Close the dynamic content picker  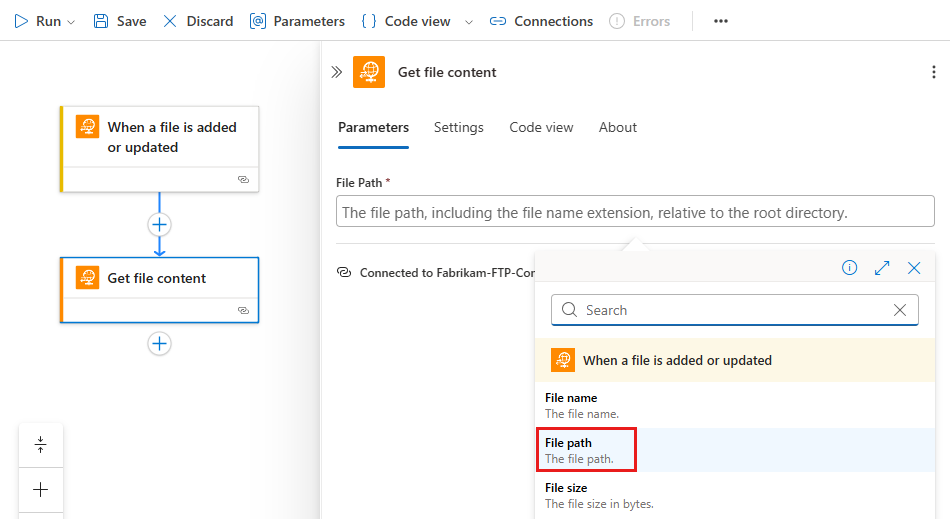coord(914,268)
